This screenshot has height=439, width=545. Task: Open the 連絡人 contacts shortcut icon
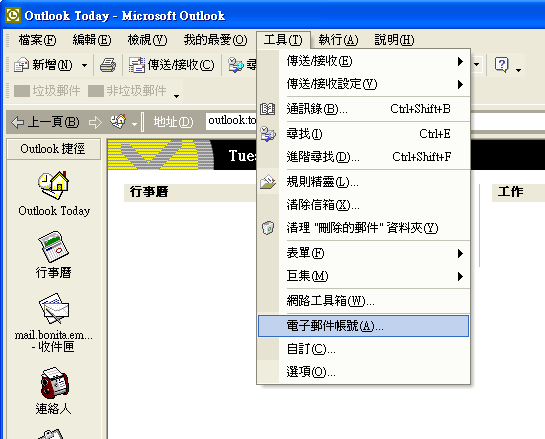coord(54,383)
